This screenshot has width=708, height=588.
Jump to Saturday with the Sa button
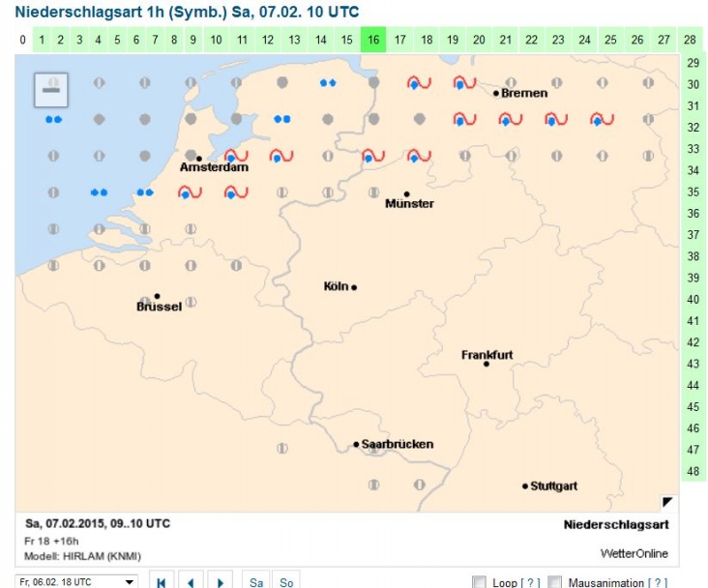pos(256,581)
